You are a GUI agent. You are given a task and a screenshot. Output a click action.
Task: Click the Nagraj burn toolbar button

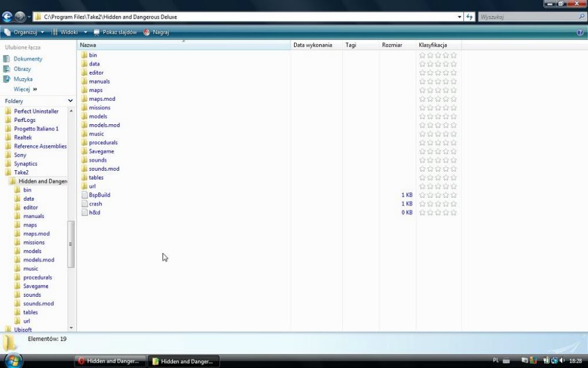[156, 32]
